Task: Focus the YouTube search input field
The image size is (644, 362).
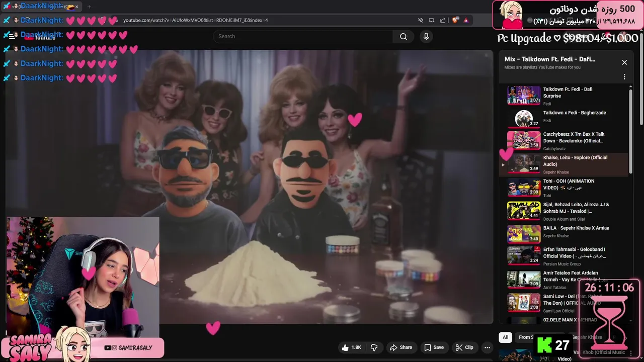Action: (303, 36)
